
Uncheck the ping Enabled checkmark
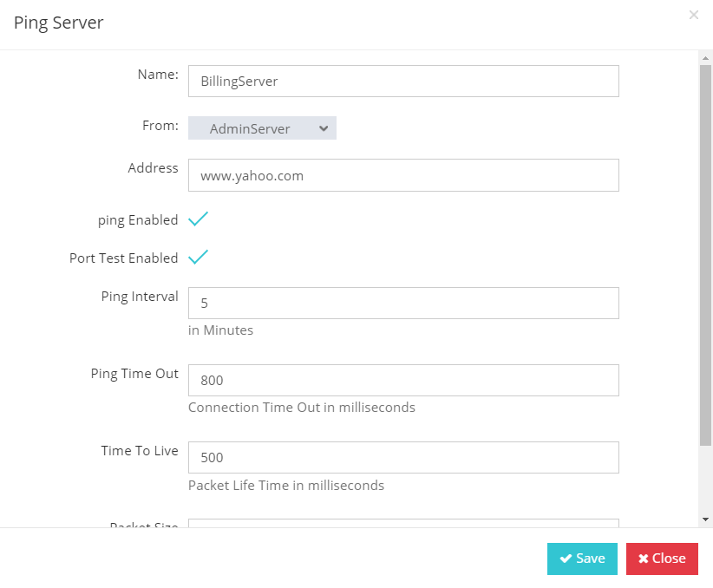click(199, 219)
